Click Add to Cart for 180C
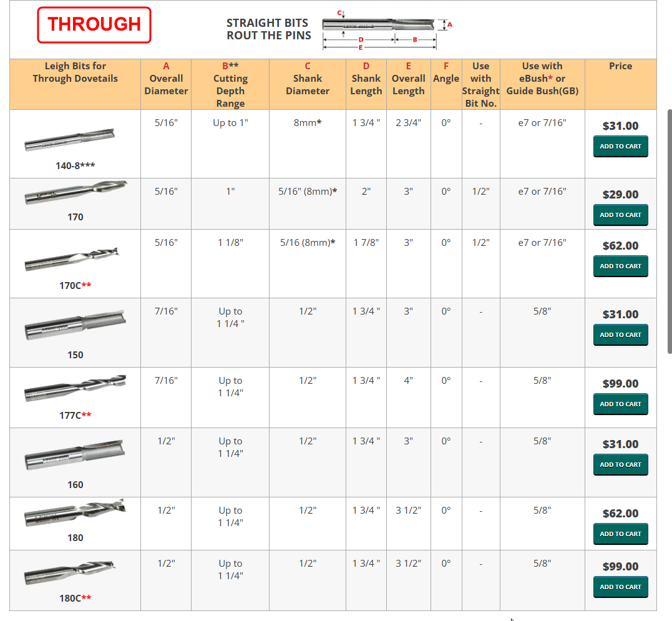 (620, 587)
